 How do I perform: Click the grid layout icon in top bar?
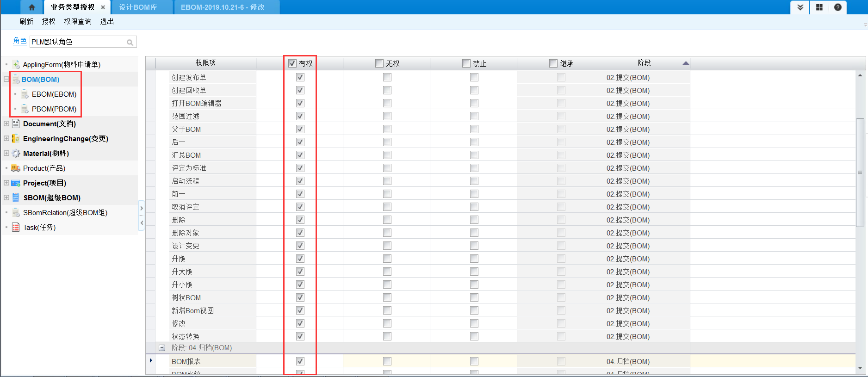pyautogui.click(x=819, y=7)
